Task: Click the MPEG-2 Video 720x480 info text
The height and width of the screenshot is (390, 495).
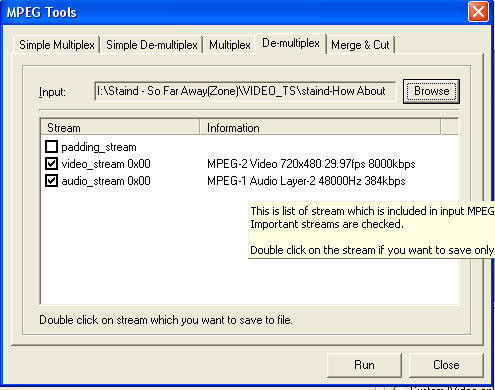Action: (311, 164)
